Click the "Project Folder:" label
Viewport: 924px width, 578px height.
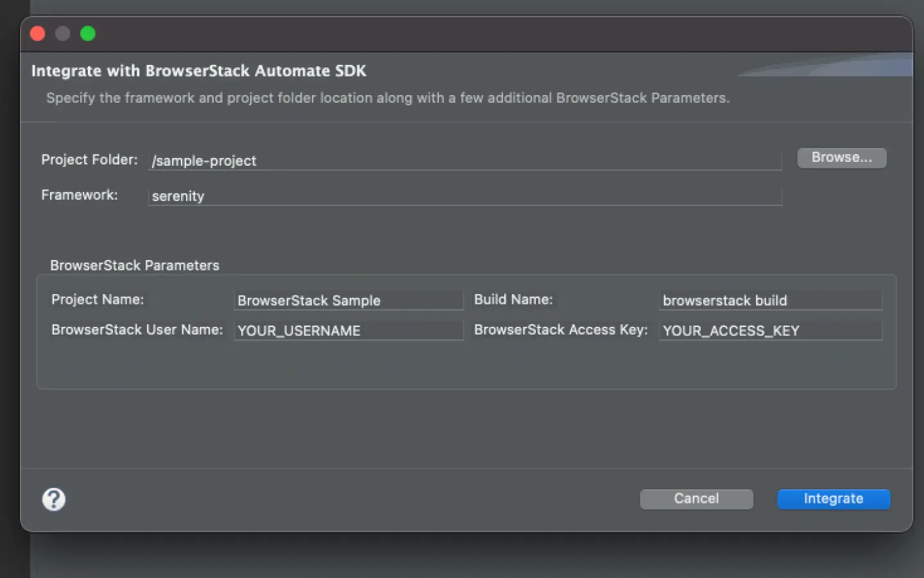(89, 160)
